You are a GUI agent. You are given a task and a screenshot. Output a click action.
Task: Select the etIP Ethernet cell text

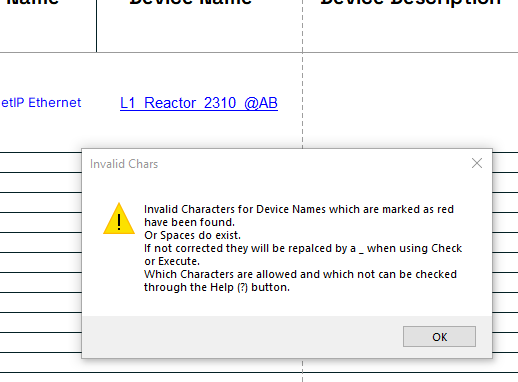pos(41,103)
